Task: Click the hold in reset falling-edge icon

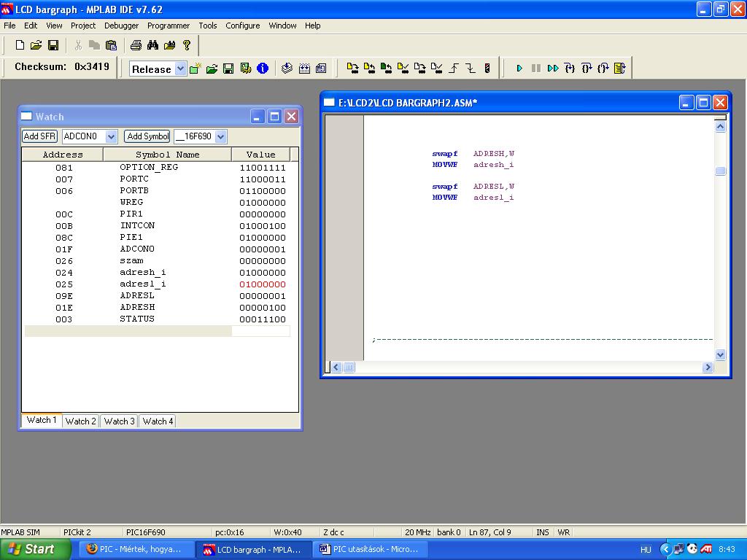Action: tap(471, 69)
